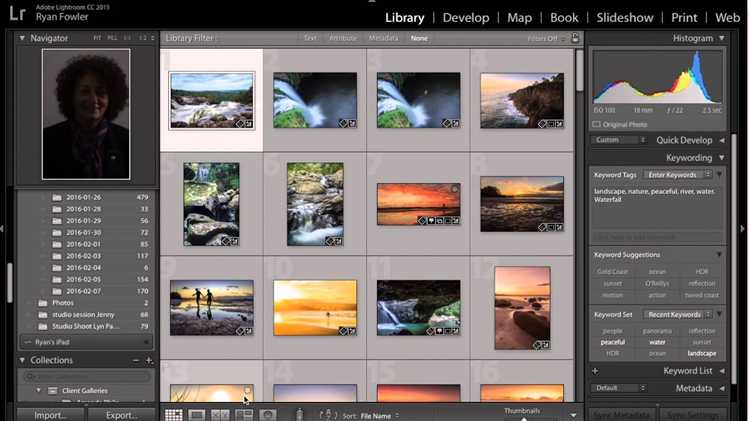Click the Export button

[x=121, y=415]
